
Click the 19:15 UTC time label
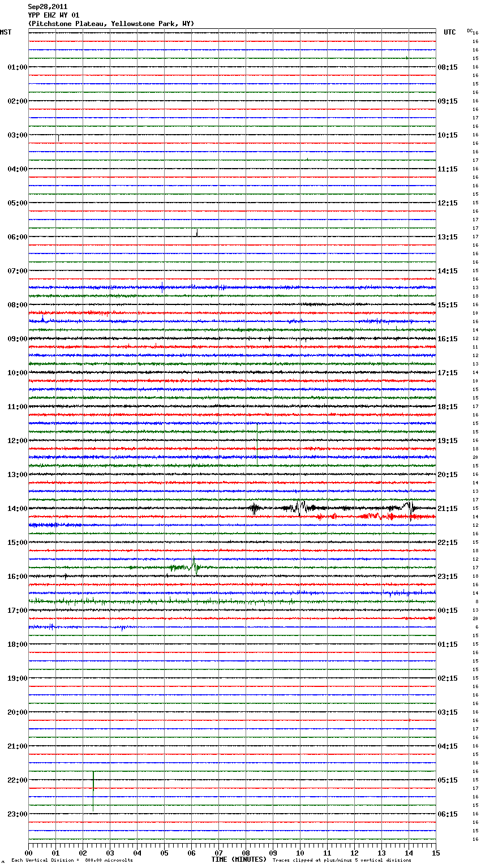point(448,441)
